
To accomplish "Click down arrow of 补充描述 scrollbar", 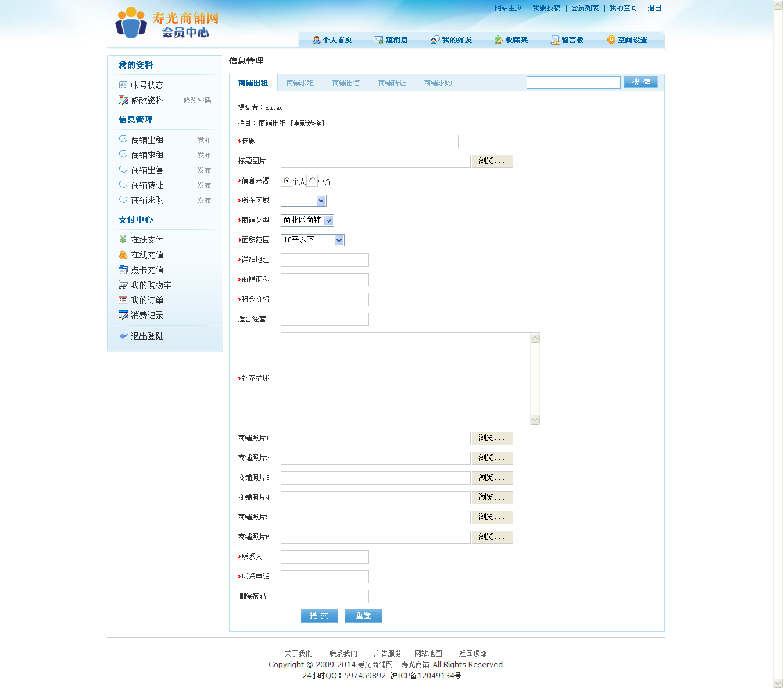I will pyautogui.click(x=535, y=420).
